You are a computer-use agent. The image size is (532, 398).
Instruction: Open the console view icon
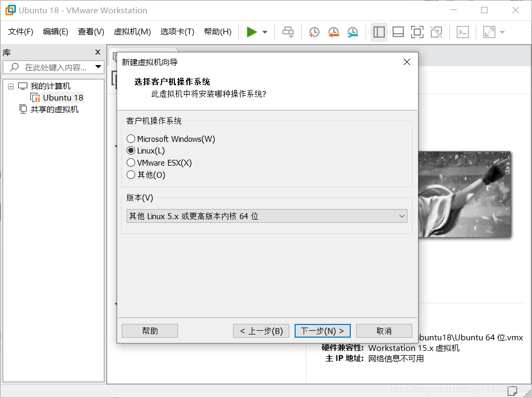pos(463,32)
